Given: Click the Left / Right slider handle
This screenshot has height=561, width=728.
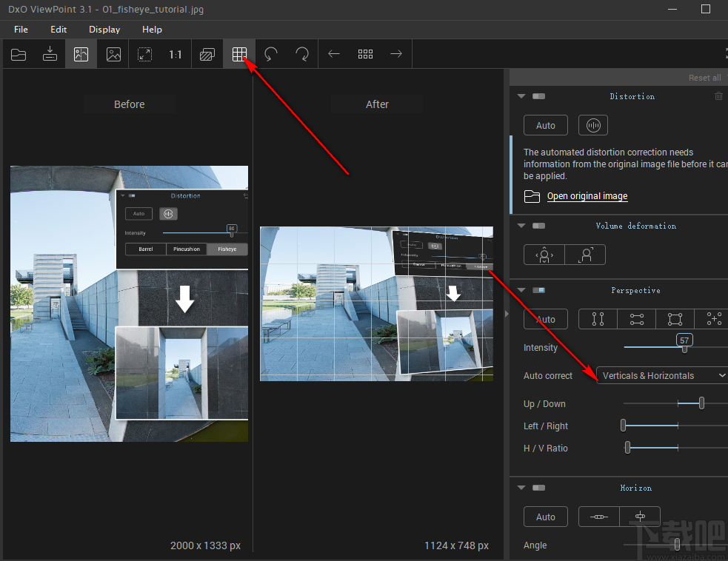Looking at the screenshot, I should pyautogui.click(x=623, y=425).
